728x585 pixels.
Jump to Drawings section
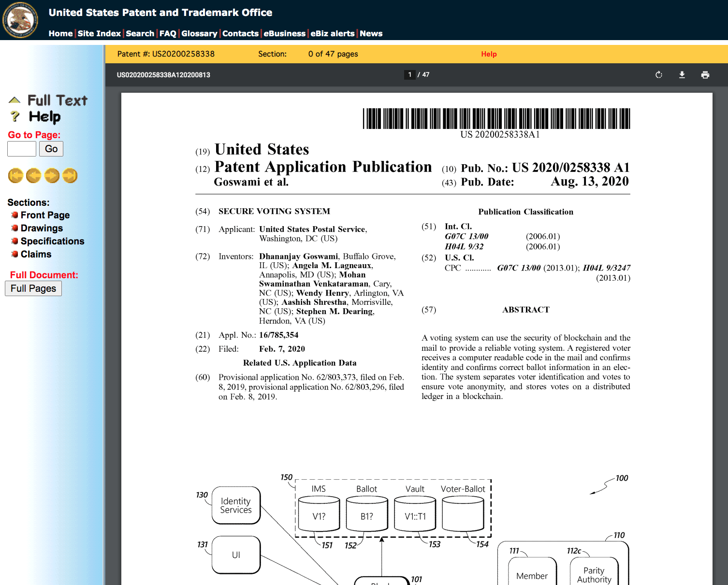click(42, 228)
